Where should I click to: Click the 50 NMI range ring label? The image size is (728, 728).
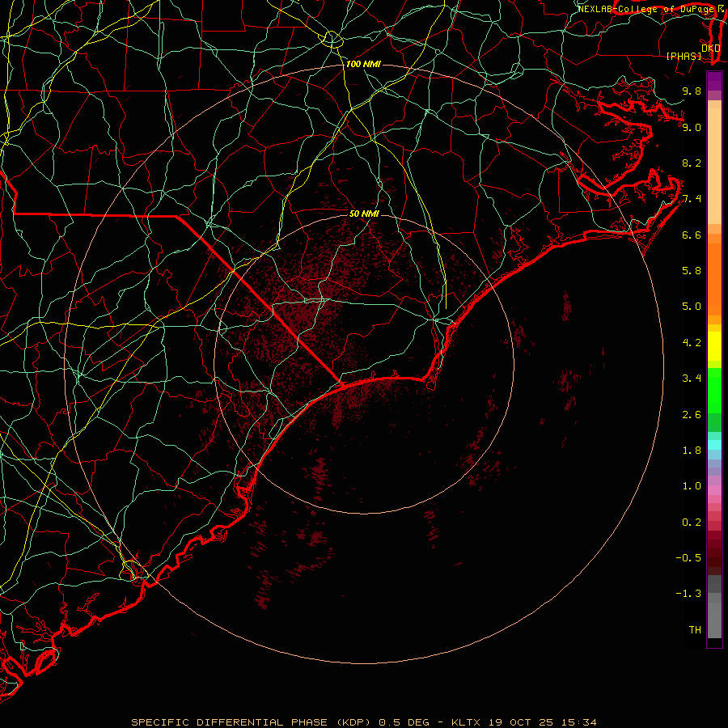tap(364, 214)
